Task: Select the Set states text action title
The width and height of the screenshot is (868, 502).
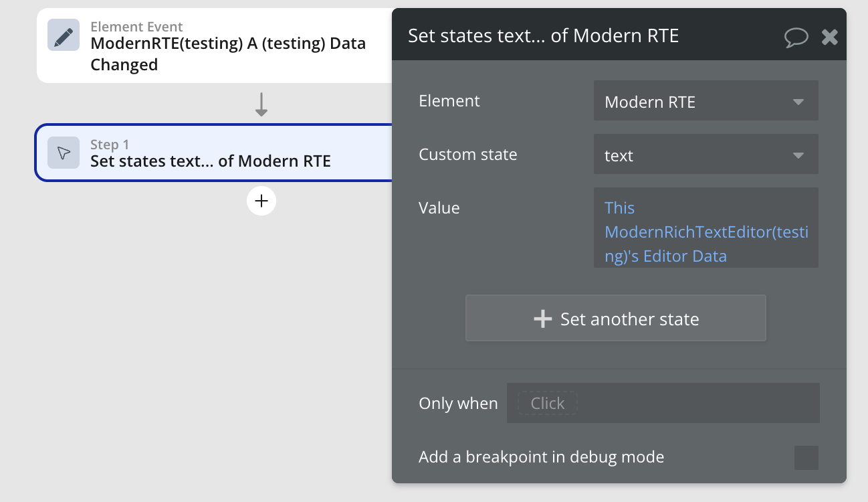Action: click(x=211, y=161)
